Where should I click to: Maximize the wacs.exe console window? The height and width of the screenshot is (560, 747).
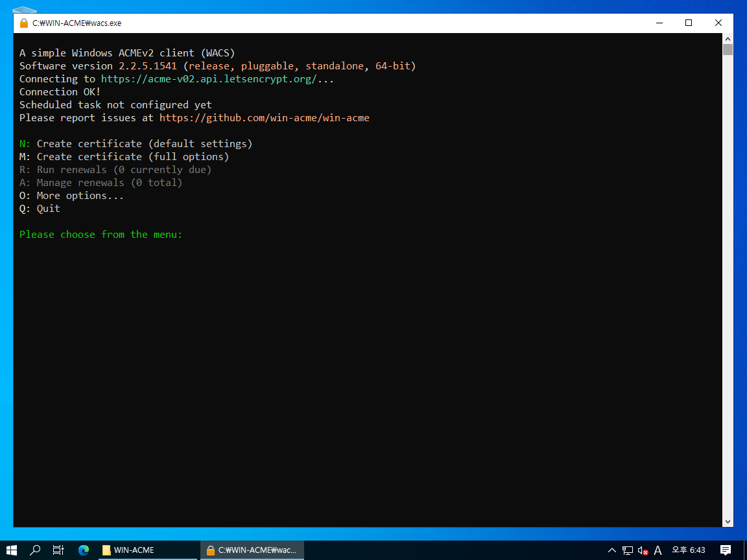click(689, 23)
